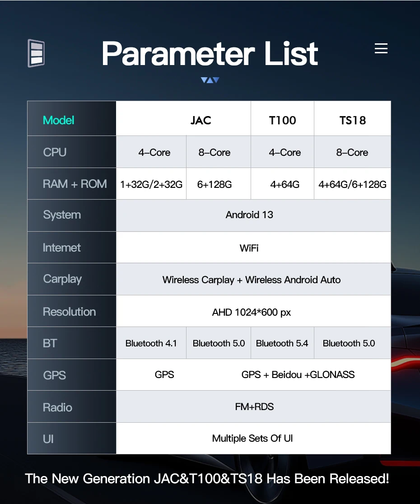Screen dimensions: 420x504
Task: Click the Internet row label
Action: 62,247
